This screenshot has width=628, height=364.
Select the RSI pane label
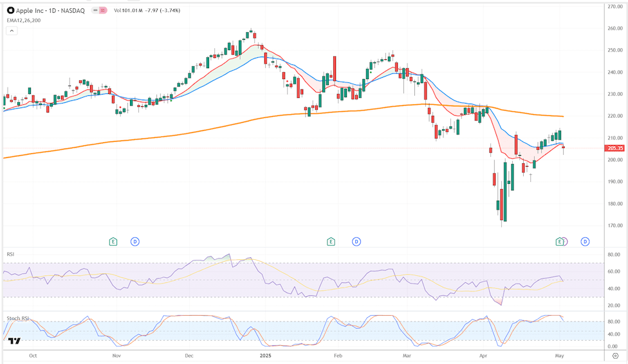[x=10, y=254]
